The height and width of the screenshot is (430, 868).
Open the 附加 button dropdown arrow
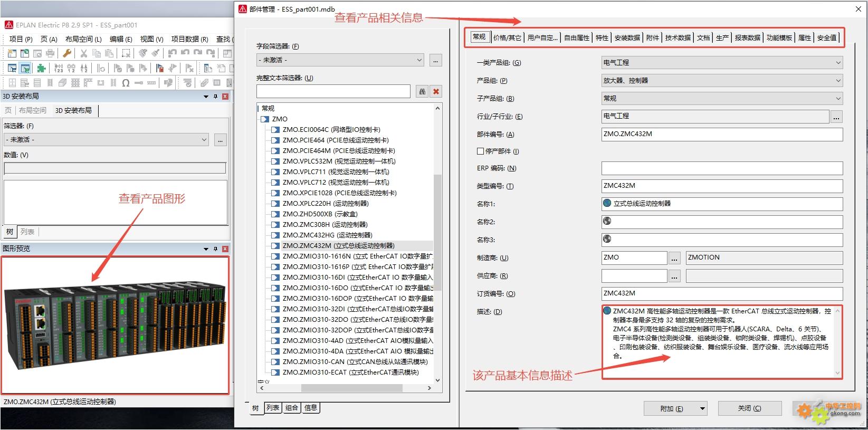pyautogui.click(x=702, y=408)
